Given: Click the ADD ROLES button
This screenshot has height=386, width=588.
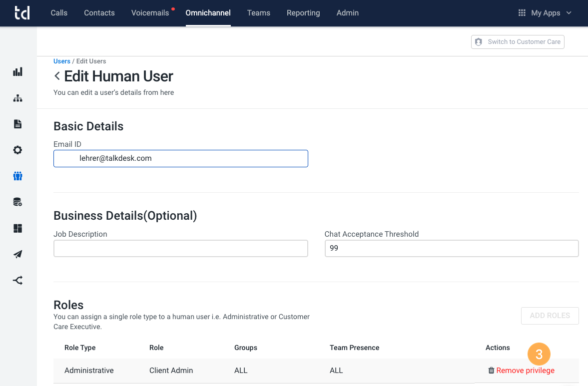Looking at the screenshot, I should 550,316.
